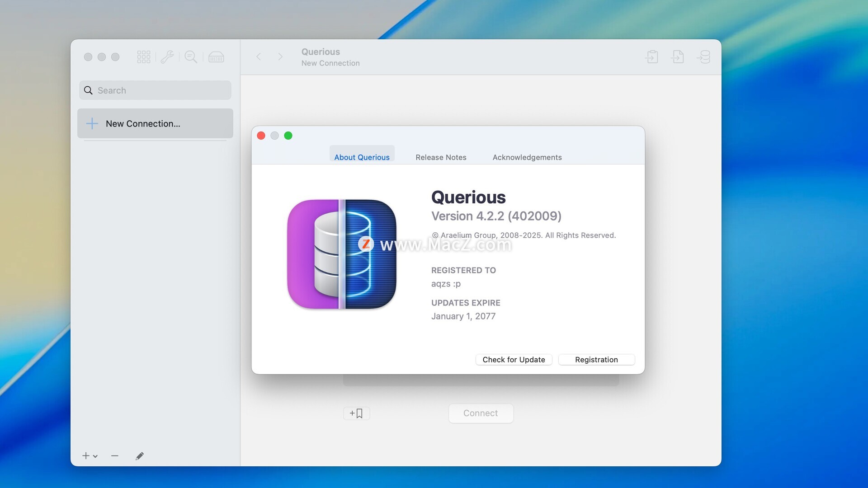Viewport: 868px width, 488px height.
Task: Click the minus remove connection button
Action: (115, 456)
